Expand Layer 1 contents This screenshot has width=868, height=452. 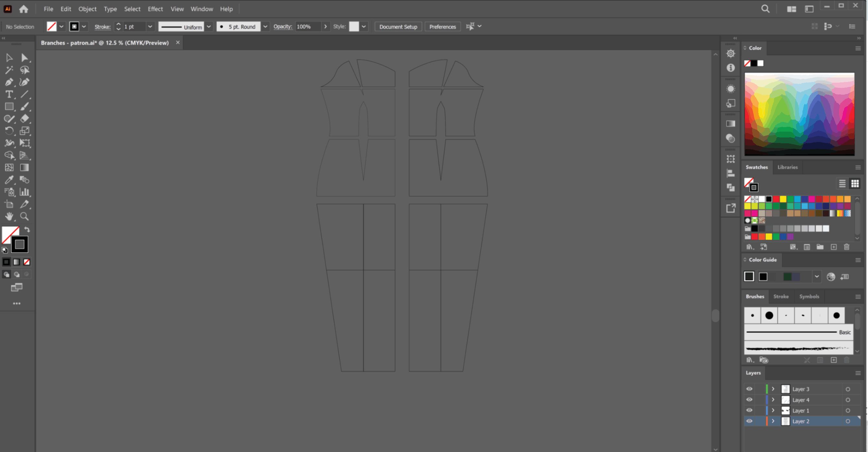pyautogui.click(x=773, y=410)
